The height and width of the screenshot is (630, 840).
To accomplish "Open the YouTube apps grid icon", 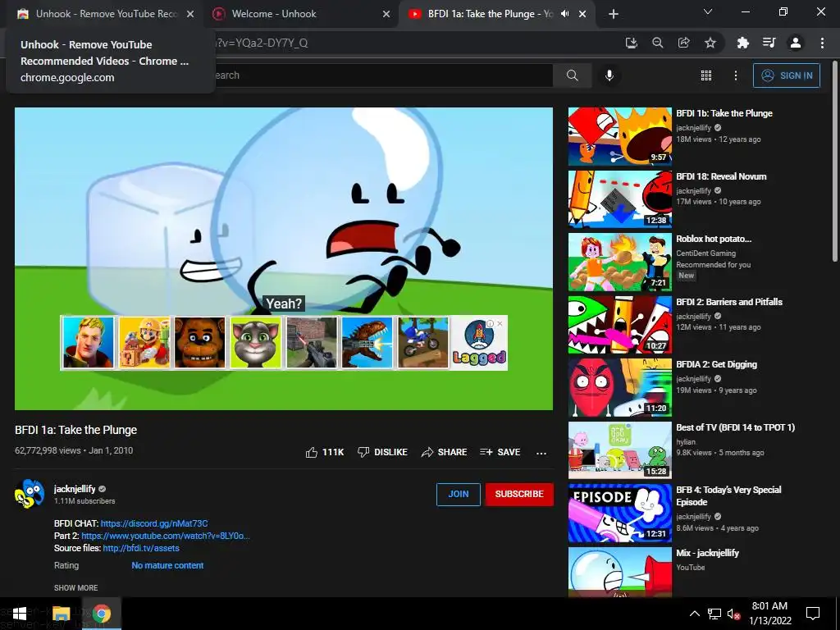I will tap(706, 75).
